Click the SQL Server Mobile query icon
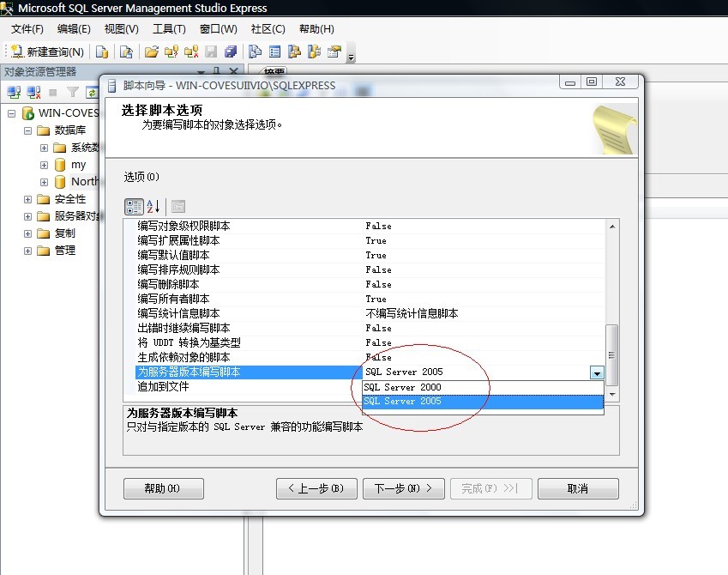 coord(126,51)
